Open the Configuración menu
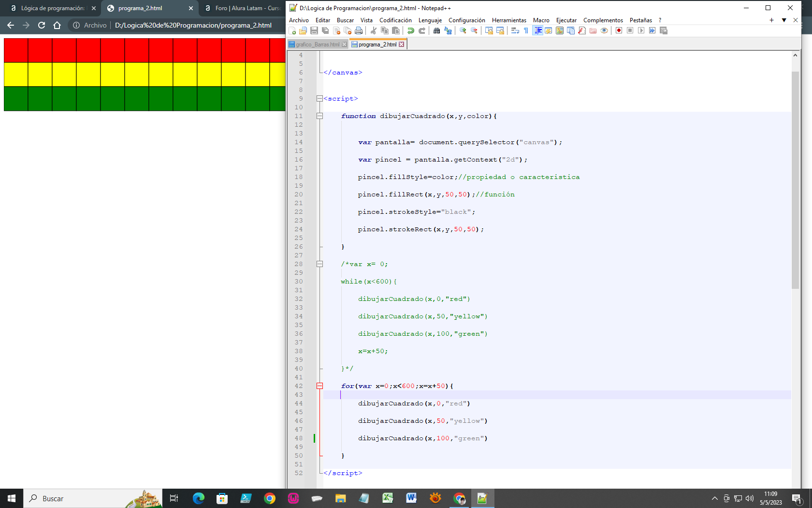 (x=466, y=20)
